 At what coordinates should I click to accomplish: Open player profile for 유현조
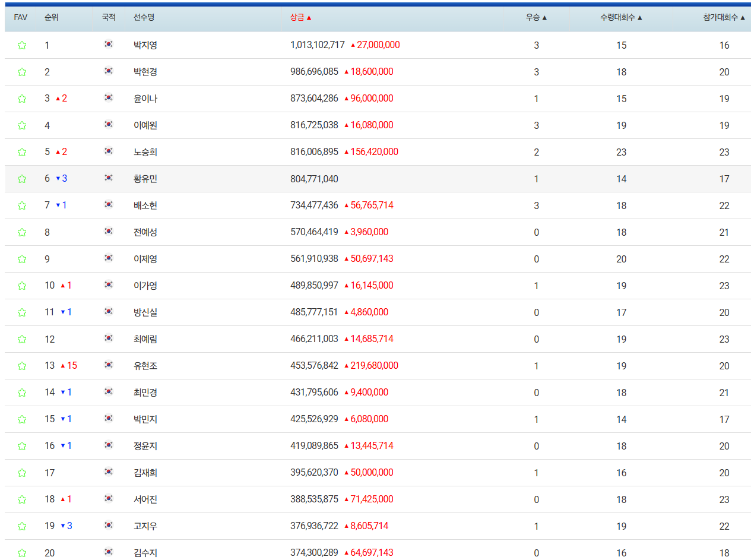click(145, 366)
